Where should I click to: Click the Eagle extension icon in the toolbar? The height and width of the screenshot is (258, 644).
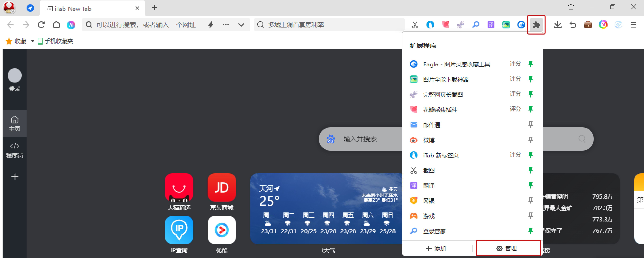[521, 25]
